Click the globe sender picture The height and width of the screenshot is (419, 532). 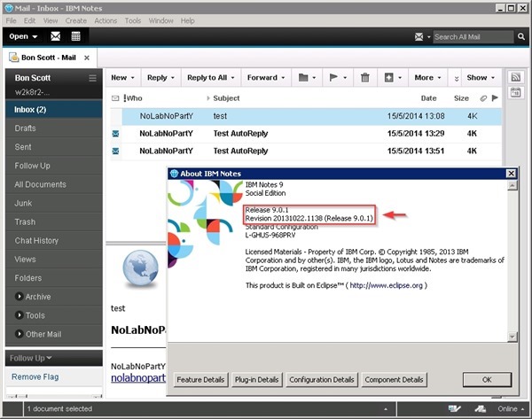pyautogui.click(x=140, y=268)
